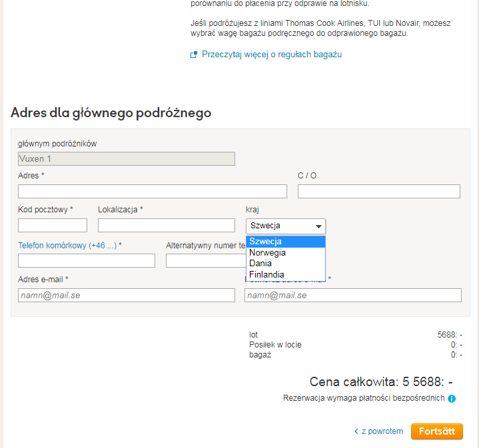Screen dimensions: 479x448
Task: Select Finlandia in country list
Action: point(286,274)
